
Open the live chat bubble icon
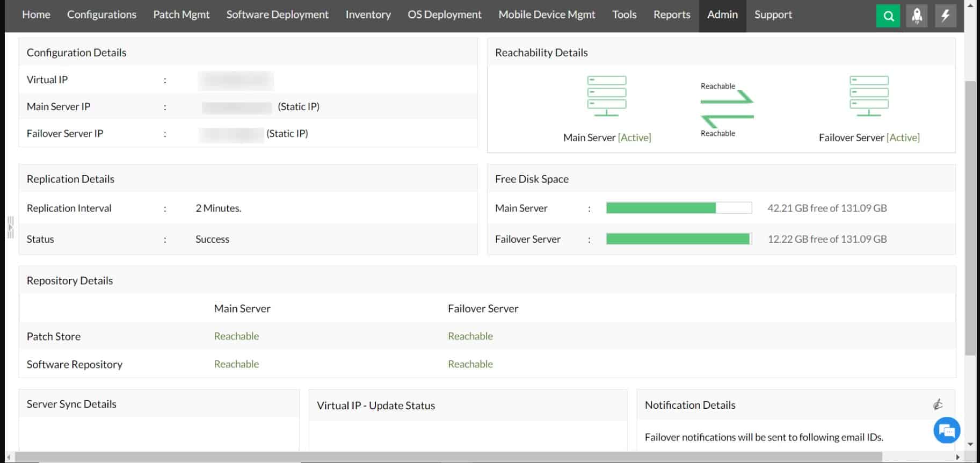947,430
